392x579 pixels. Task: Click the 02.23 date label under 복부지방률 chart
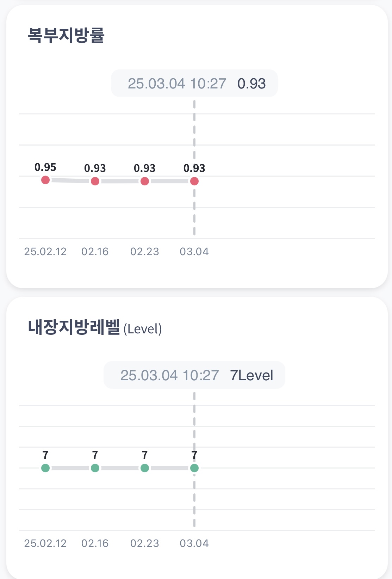point(145,252)
